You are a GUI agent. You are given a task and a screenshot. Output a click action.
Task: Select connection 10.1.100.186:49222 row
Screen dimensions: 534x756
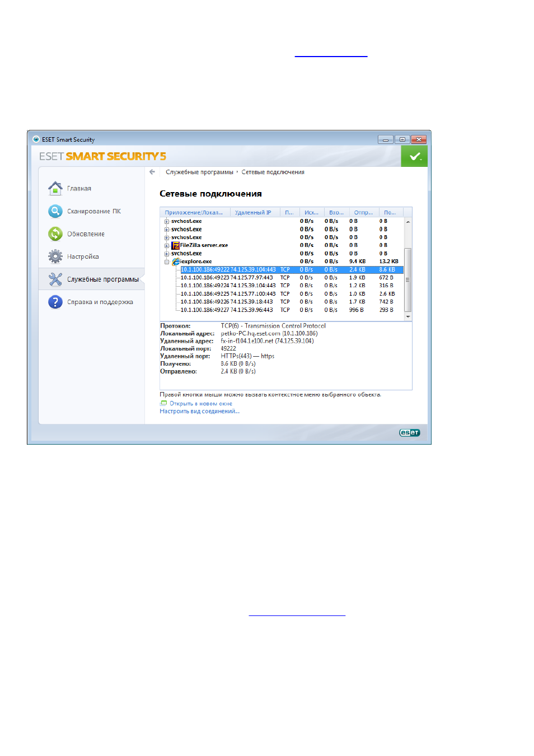tap(292, 269)
